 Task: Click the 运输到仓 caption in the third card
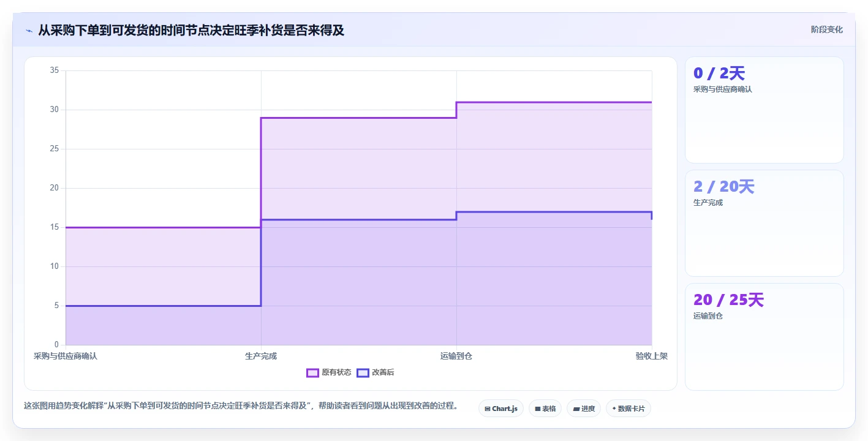(x=708, y=316)
